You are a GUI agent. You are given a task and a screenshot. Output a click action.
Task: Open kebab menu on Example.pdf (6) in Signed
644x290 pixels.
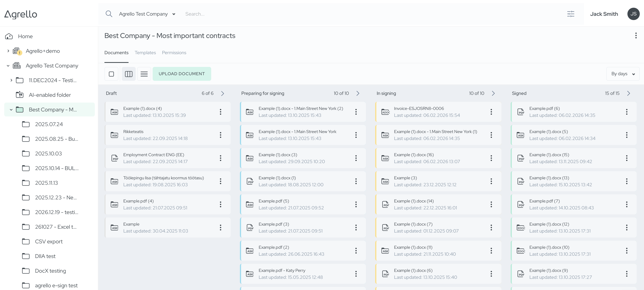coord(627,112)
